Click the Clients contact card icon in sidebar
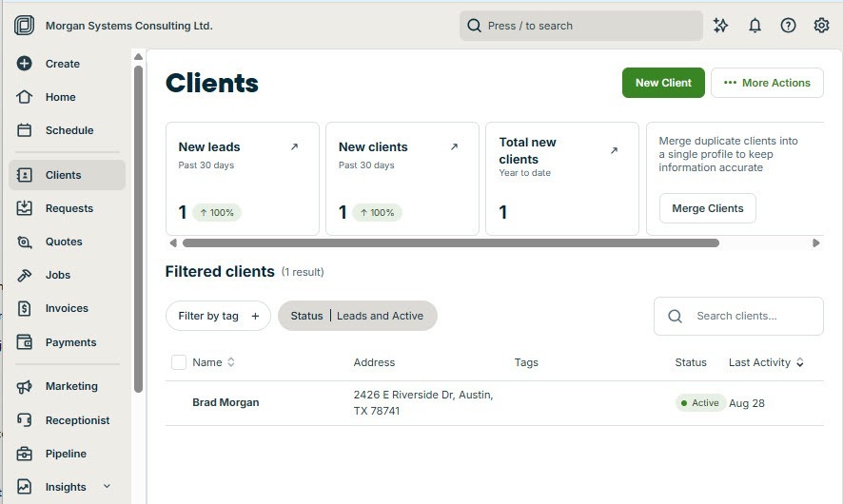Viewport: 843px width, 504px height. tap(24, 175)
